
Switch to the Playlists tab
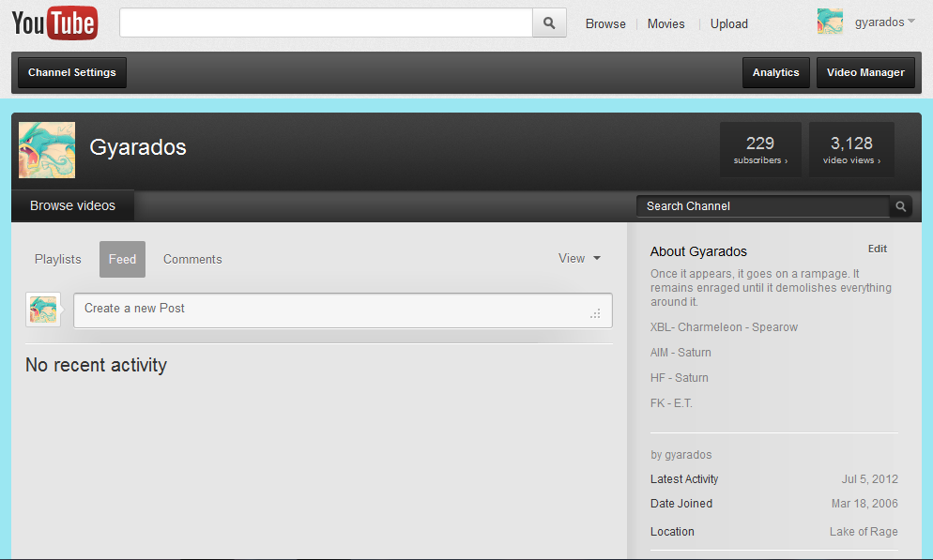click(x=57, y=259)
